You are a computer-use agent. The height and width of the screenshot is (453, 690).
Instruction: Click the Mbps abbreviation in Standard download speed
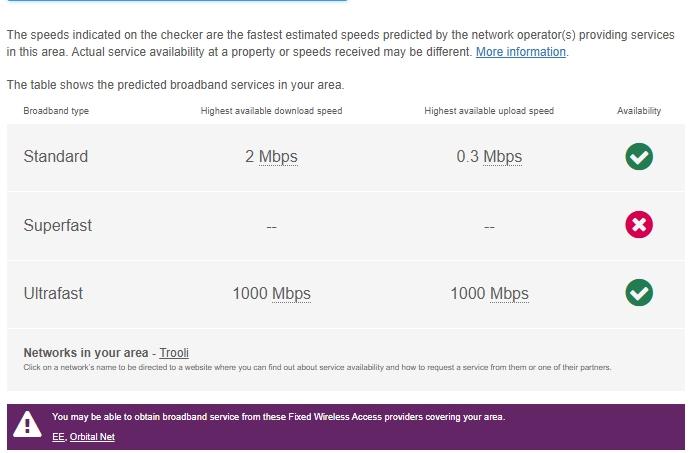click(x=278, y=157)
